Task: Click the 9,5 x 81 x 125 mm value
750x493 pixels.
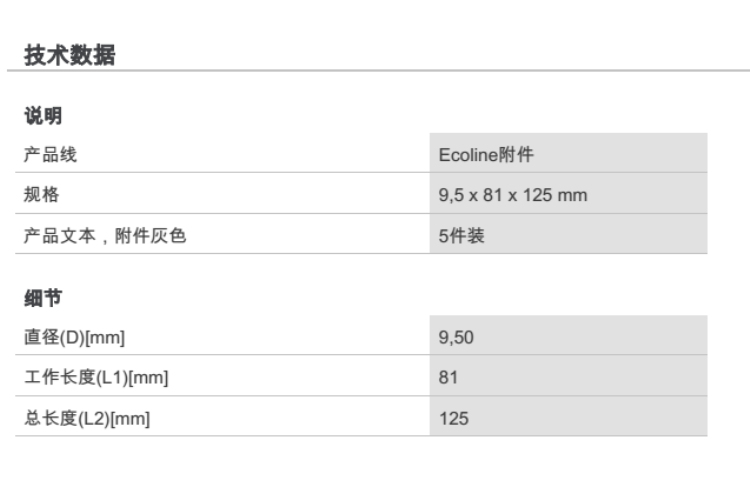Action: click(x=513, y=195)
